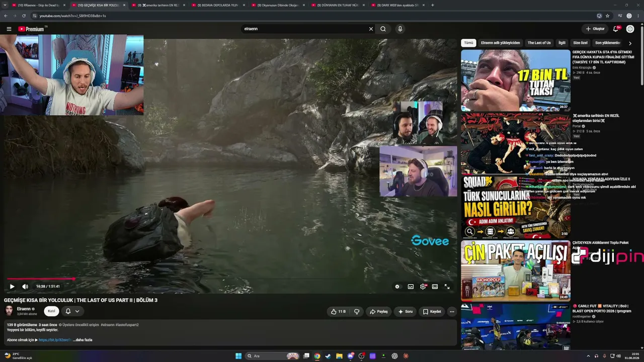Open player settings gear

click(x=423, y=287)
